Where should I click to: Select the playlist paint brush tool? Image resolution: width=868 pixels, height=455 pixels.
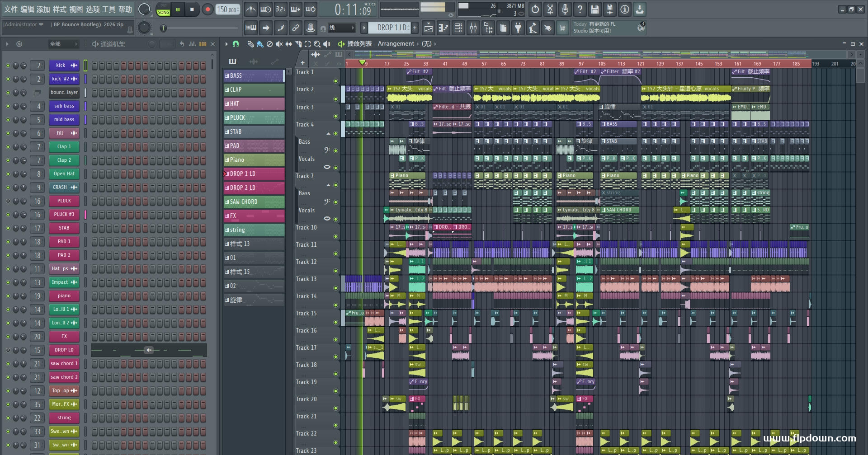click(260, 44)
